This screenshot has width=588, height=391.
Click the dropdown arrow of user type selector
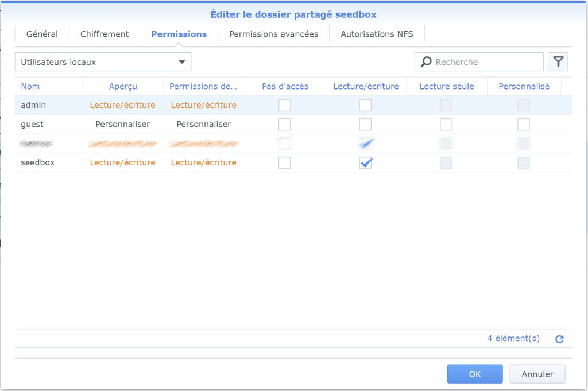[182, 62]
